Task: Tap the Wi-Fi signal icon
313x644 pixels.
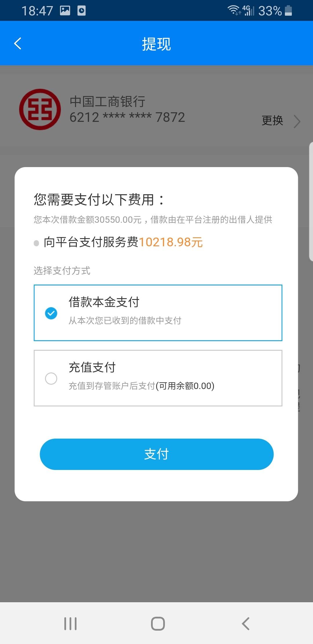Action: coord(234,10)
